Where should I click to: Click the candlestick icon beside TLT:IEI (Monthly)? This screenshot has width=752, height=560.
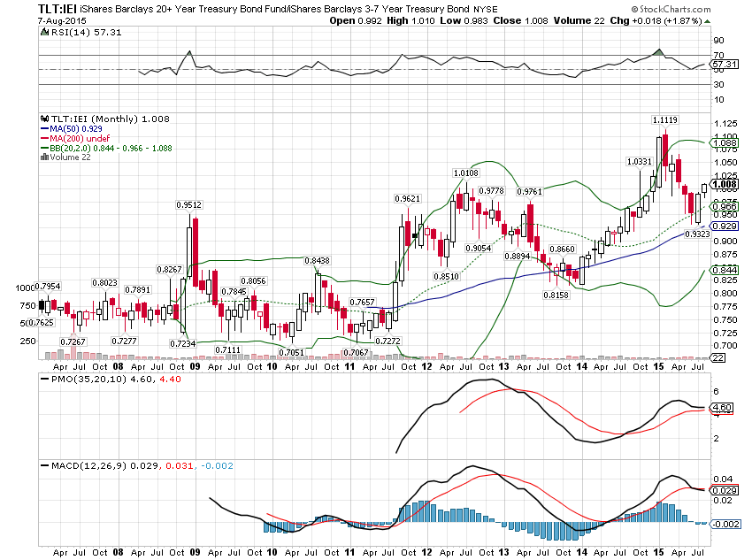[x=44, y=119]
